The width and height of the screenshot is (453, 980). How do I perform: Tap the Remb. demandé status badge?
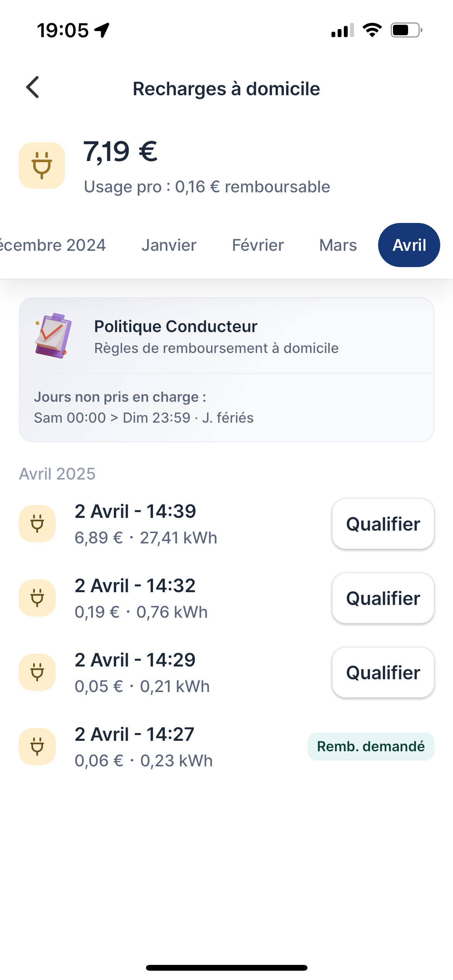click(x=371, y=747)
